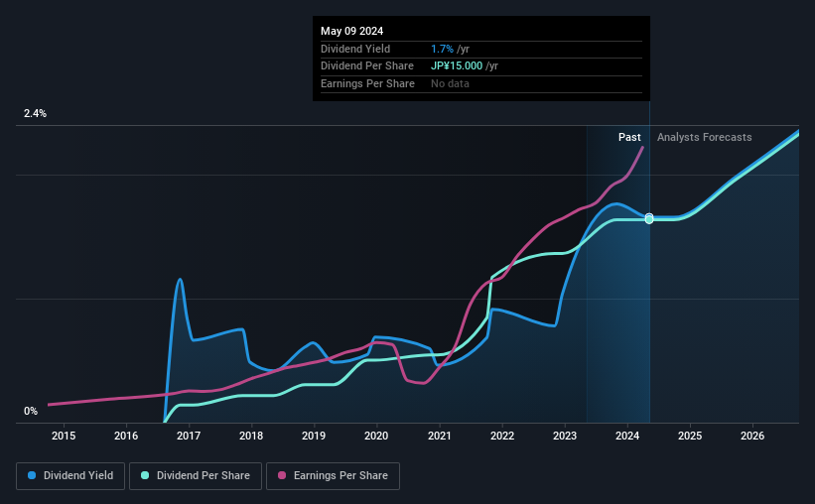The width and height of the screenshot is (815, 504).
Task: Click the JP¥15.000 dividend per share value
Action: coord(457,66)
